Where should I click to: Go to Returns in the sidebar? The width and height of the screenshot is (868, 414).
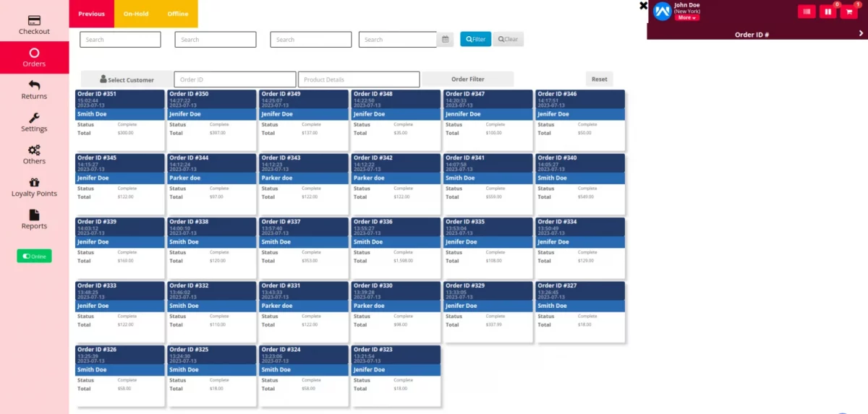click(34, 90)
